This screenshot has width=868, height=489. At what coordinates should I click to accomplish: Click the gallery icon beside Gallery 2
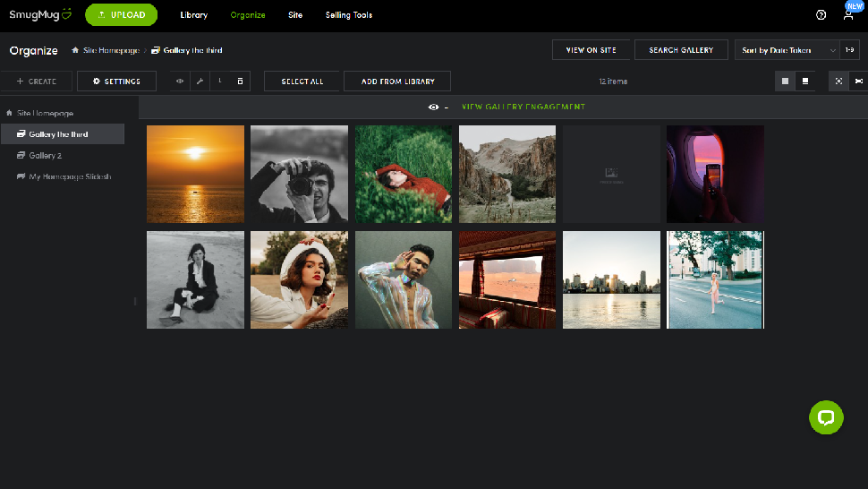(21, 156)
